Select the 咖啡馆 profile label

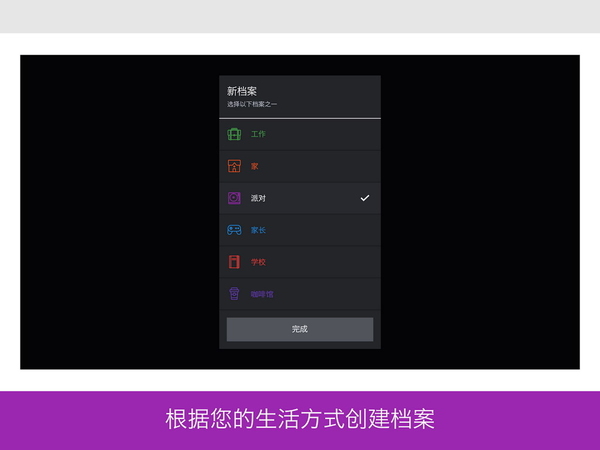[262, 294]
